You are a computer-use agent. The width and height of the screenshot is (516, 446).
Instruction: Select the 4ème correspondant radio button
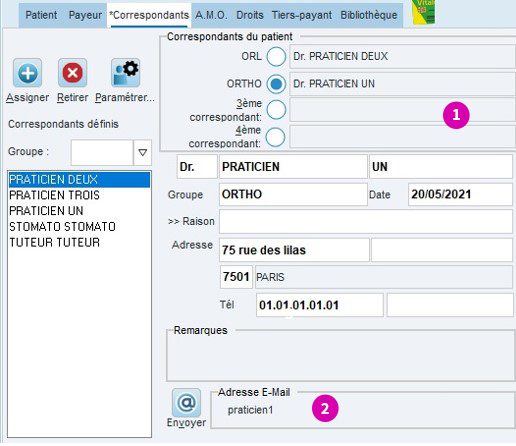tap(275, 137)
